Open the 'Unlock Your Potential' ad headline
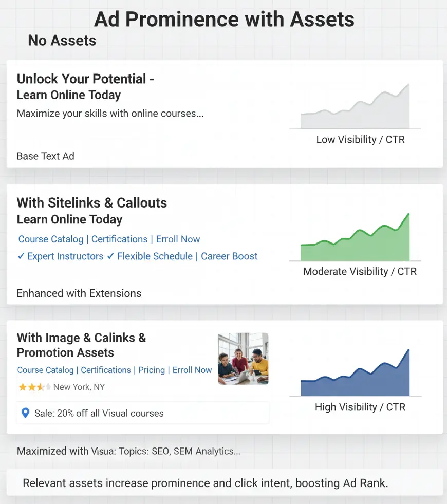Screen dimensions: 447x504 [86, 79]
